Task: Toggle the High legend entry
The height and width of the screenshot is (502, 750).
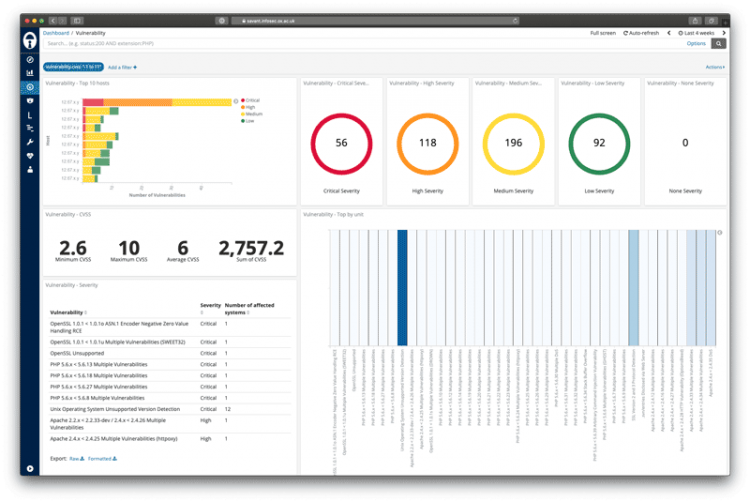Action: click(248, 108)
